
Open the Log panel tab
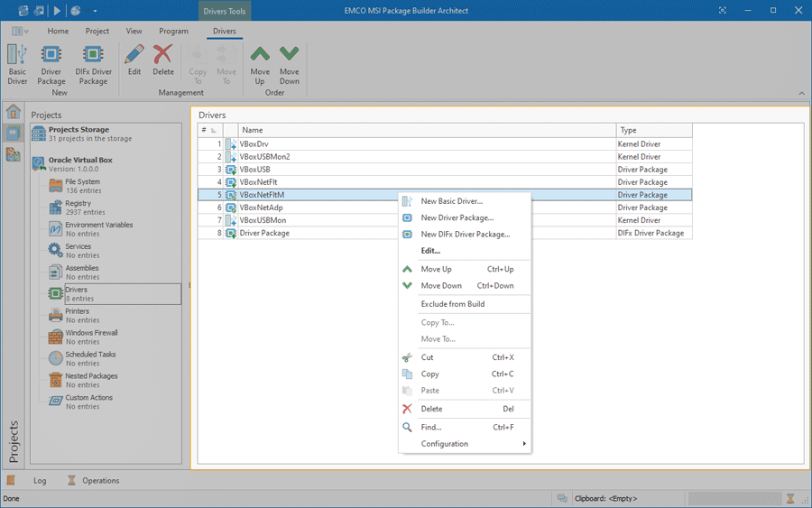click(40, 481)
